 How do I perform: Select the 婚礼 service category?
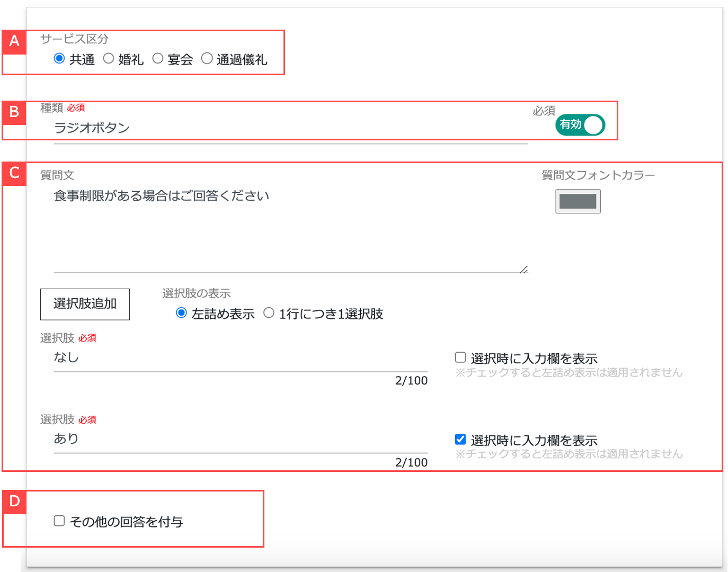click(109, 58)
